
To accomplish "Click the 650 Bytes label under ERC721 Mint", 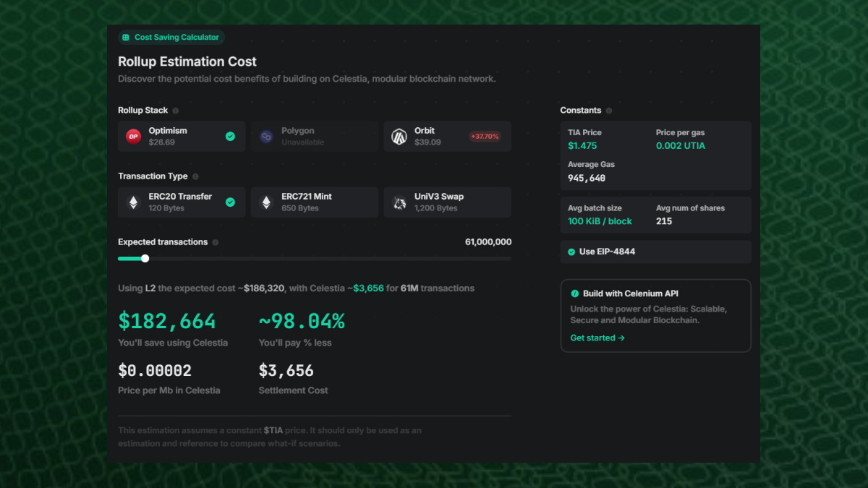I will point(302,208).
